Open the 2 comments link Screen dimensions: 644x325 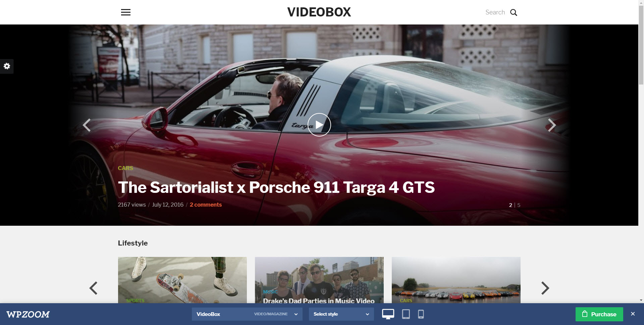coord(206,205)
